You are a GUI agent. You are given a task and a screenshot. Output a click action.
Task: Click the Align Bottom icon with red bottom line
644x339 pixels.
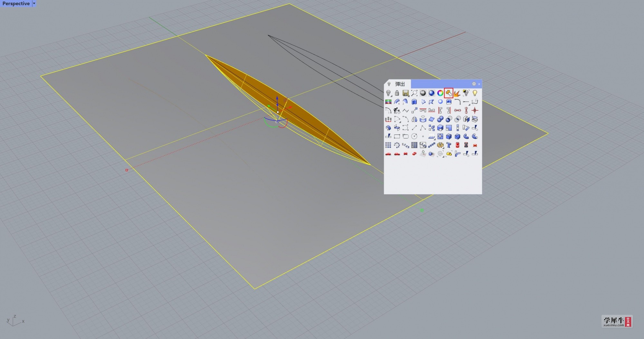(432, 110)
